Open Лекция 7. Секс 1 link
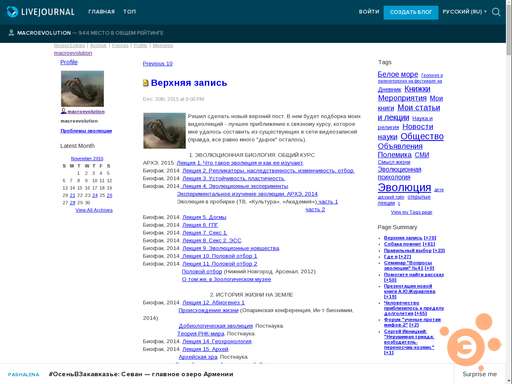512x384 pixels. pyautogui.click(x=204, y=233)
